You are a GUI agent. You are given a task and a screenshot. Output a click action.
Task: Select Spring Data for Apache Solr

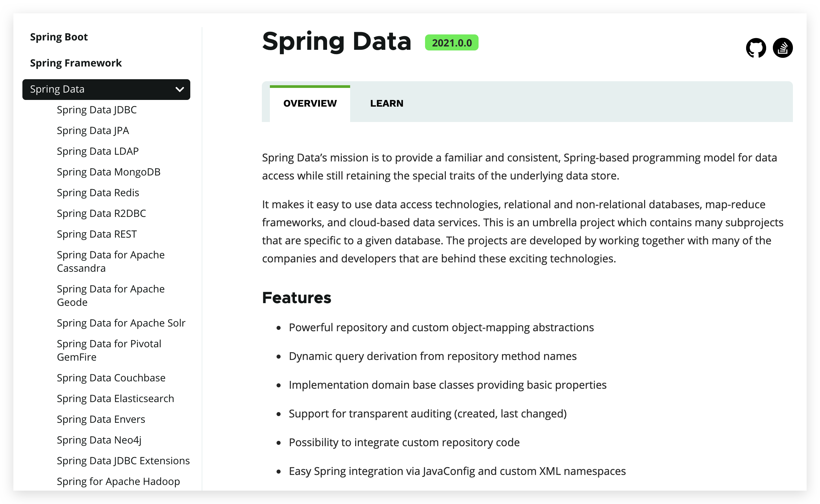[x=121, y=323]
